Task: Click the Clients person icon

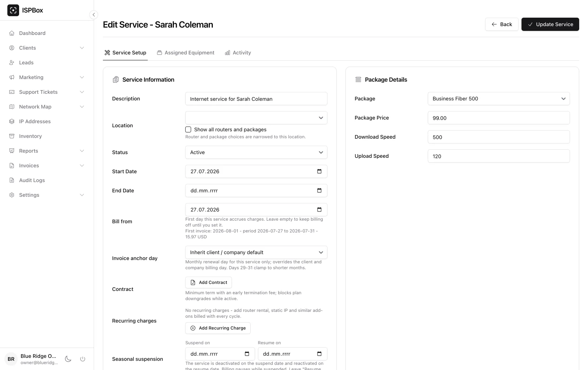Action: click(x=12, y=48)
